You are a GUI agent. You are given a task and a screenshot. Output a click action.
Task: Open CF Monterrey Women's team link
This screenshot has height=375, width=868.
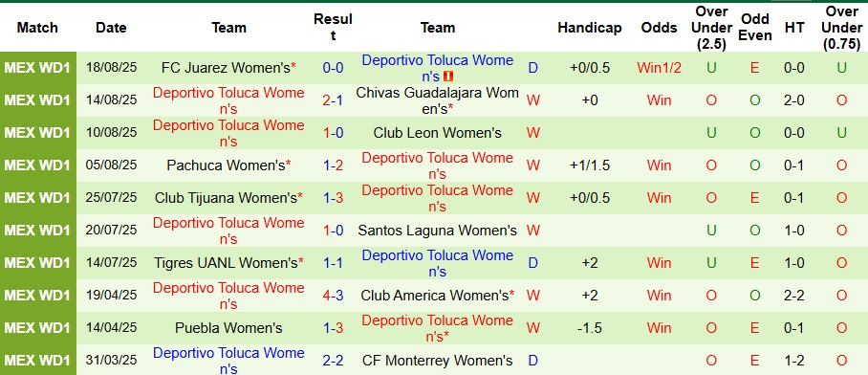point(437,361)
